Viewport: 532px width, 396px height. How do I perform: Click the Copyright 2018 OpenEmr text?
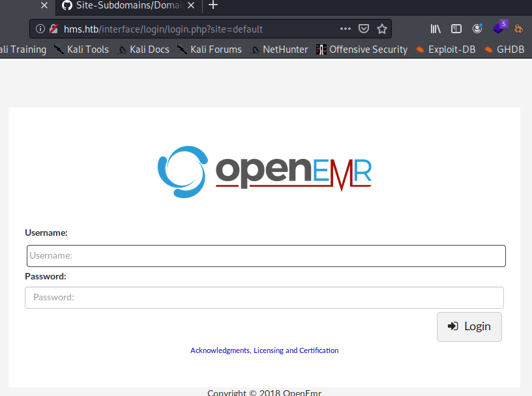264,392
